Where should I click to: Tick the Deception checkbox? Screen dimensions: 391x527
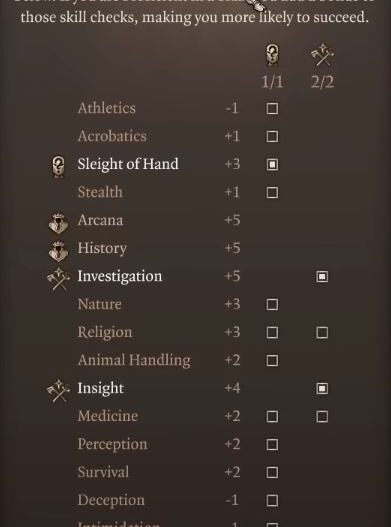coord(272,500)
